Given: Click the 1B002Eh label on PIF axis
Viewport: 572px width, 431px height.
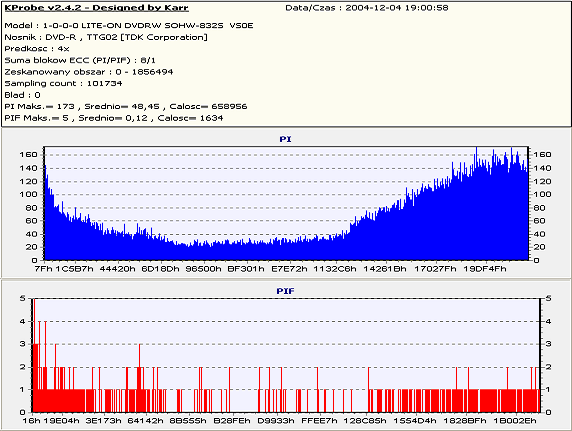Looking at the screenshot, I should click(515, 421).
